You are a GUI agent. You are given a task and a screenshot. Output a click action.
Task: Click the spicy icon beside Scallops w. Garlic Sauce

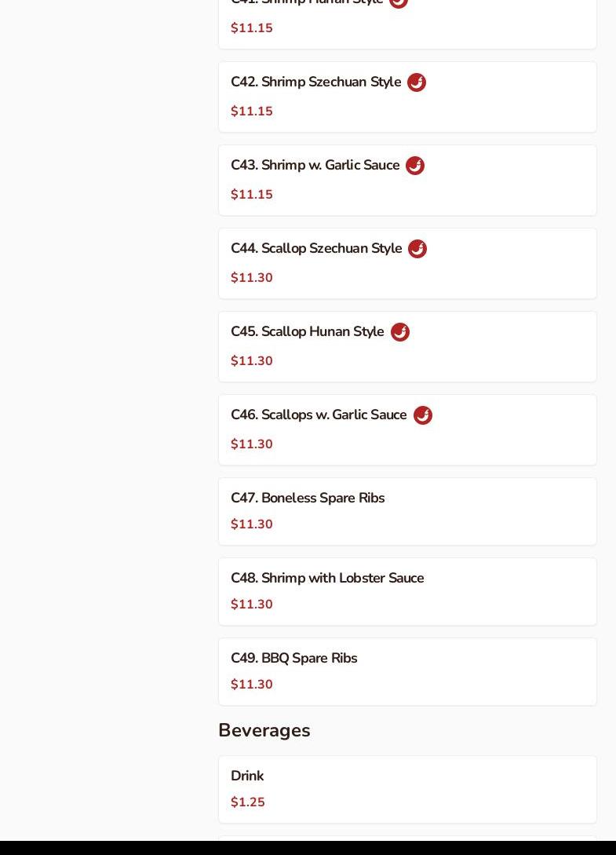tap(423, 415)
